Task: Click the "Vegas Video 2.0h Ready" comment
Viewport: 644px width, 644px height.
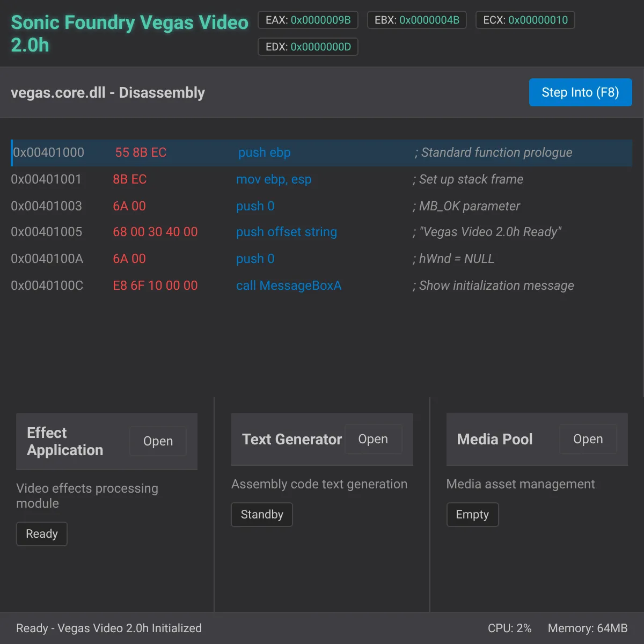Action: (x=487, y=232)
